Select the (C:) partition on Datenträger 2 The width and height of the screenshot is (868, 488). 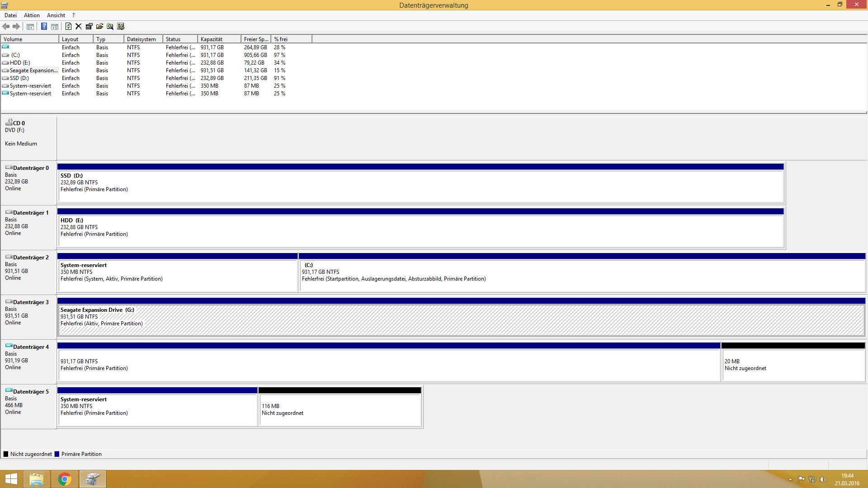point(582,275)
